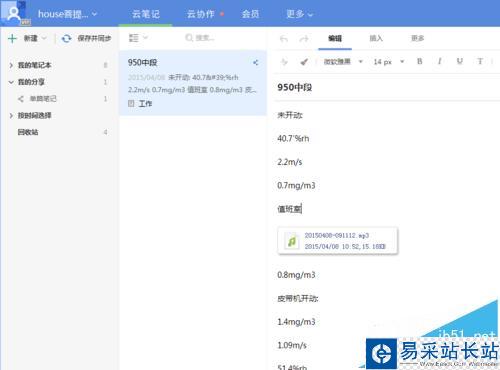Screen dimensions: 500x370
Task: Click the 1.09m/s line in the note
Action: click(x=292, y=345)
